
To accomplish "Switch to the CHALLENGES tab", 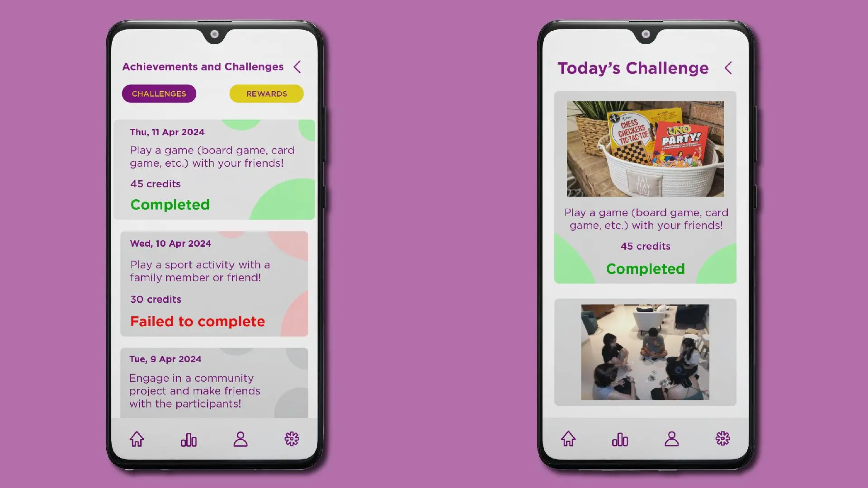I will 159,94.
